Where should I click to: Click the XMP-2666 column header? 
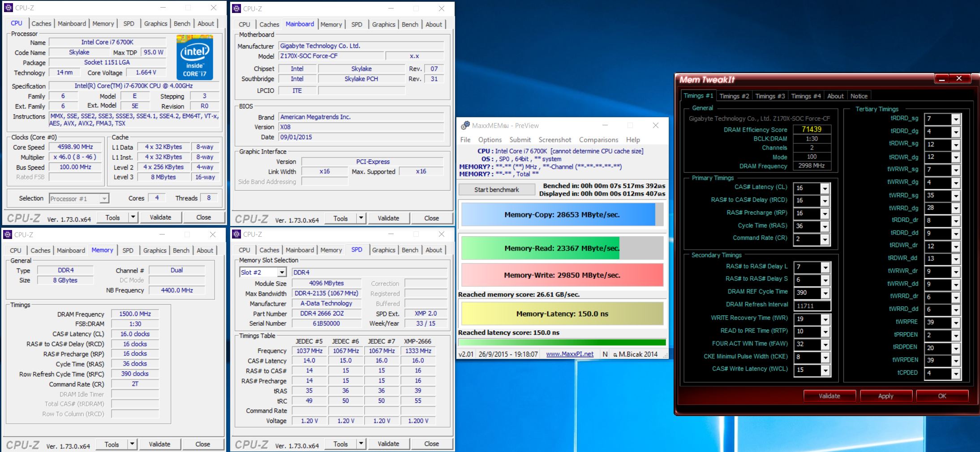[x=417, y=341]
